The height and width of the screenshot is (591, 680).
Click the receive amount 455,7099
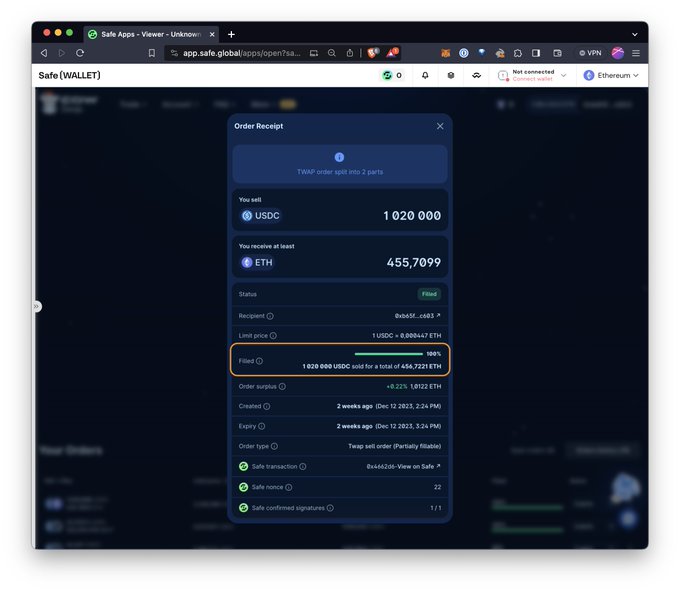point(414,262)
